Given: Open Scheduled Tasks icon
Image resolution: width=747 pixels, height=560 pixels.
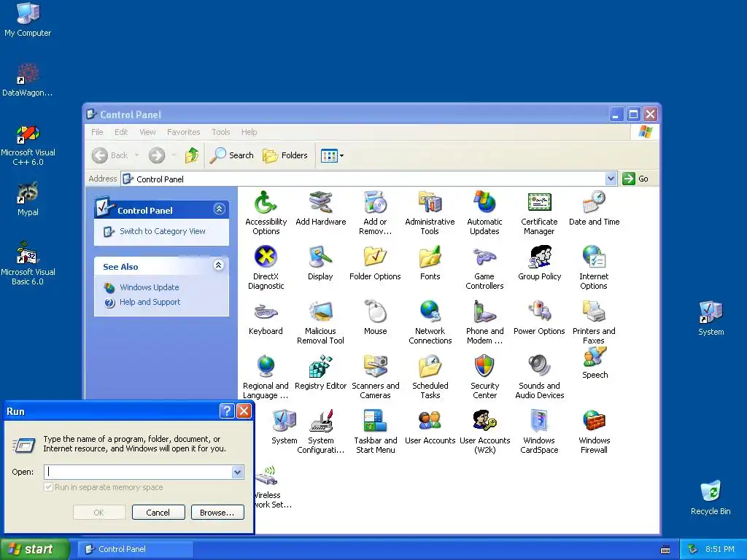Looking at the screenshot, I should tap(430, 377).
